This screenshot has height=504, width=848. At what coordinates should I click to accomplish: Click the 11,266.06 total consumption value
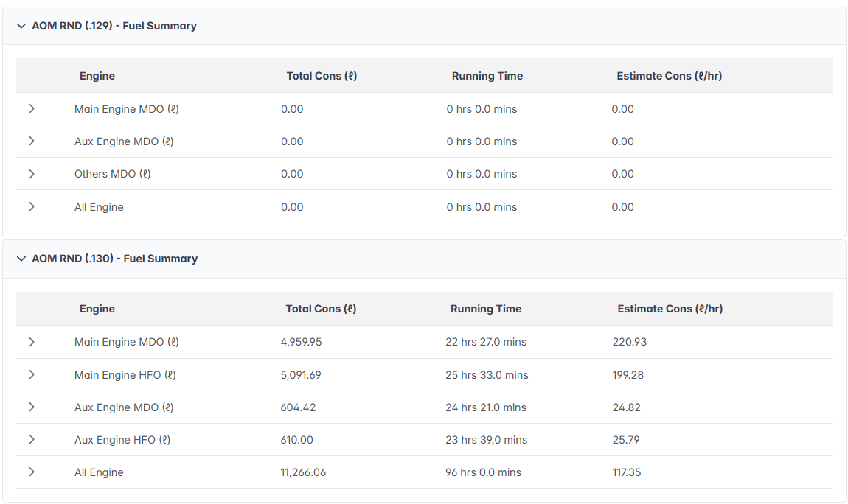point(303,472)
